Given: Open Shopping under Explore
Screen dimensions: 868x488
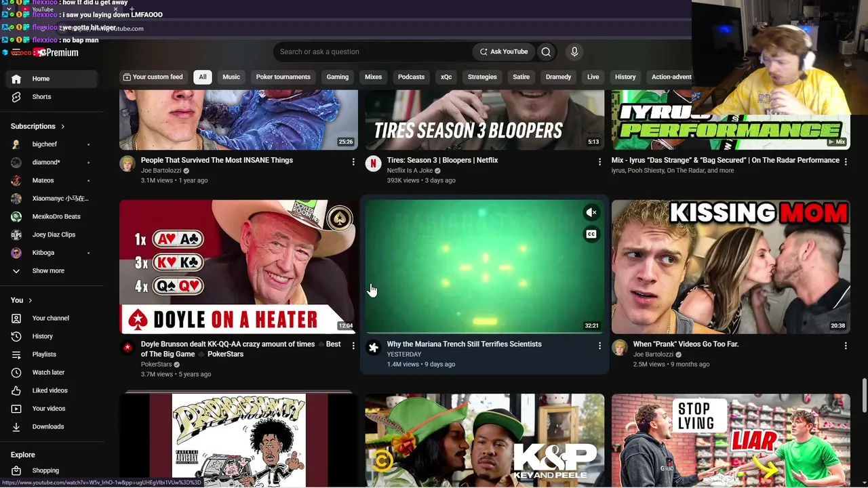Looking at the screenshot, I should [x=52, y=470].
